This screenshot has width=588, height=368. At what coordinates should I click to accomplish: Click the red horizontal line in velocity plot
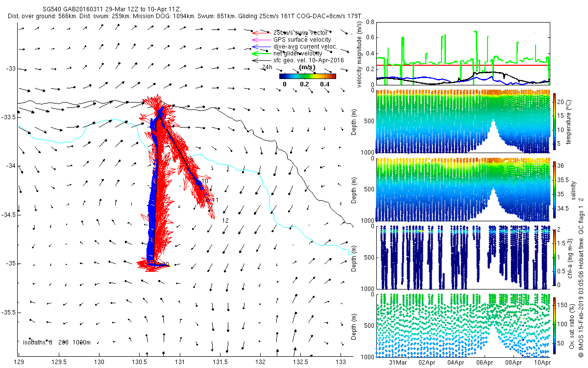click(464, 65)
